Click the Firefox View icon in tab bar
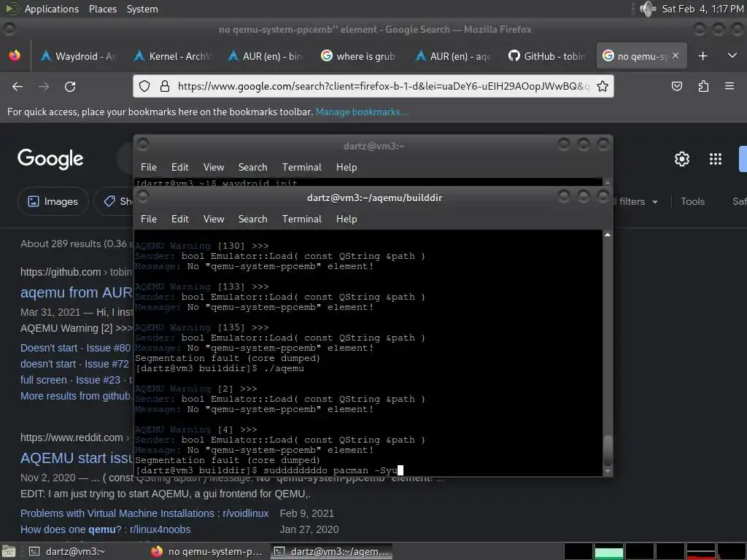This screenshot has height=560, width=747. point(15,55)
